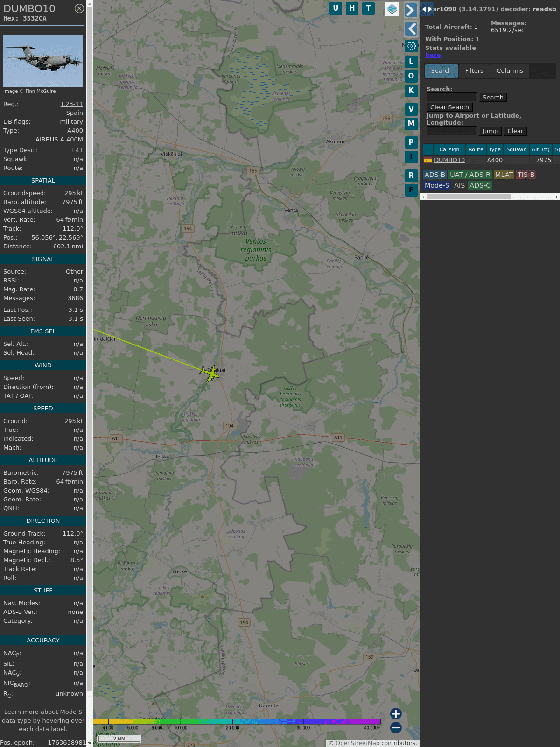Focus the Search text field
560x747 pixels.
(x=451, y=97)
